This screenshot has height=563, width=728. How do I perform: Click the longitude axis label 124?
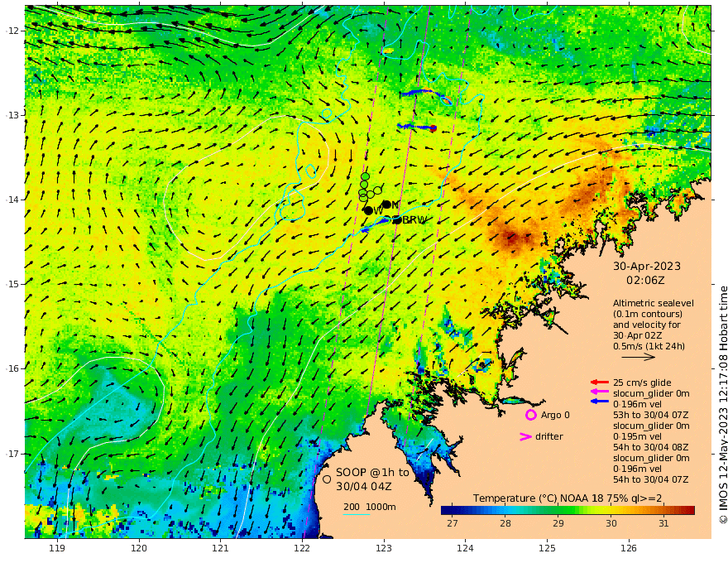[x=466, y=548]
